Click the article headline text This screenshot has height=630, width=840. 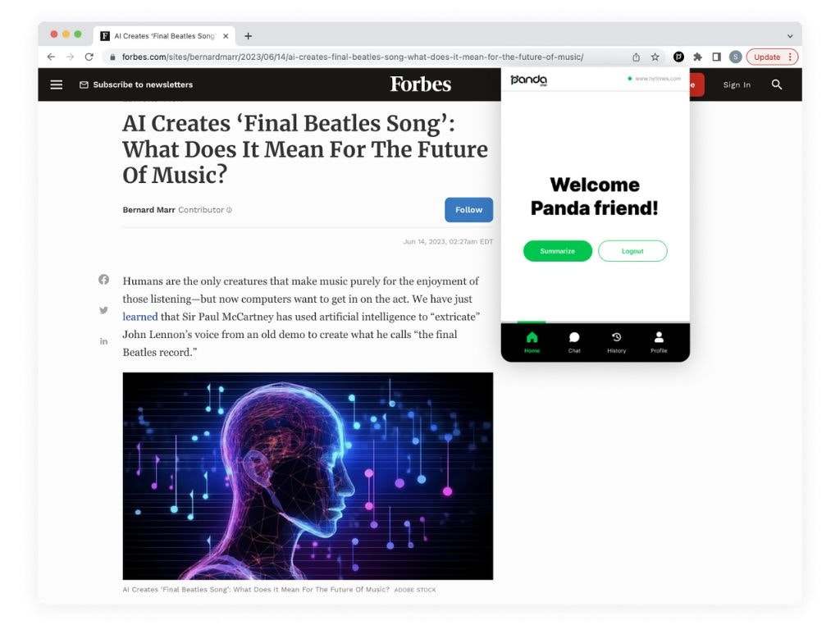pyautogui.click(x=305, y=149)
